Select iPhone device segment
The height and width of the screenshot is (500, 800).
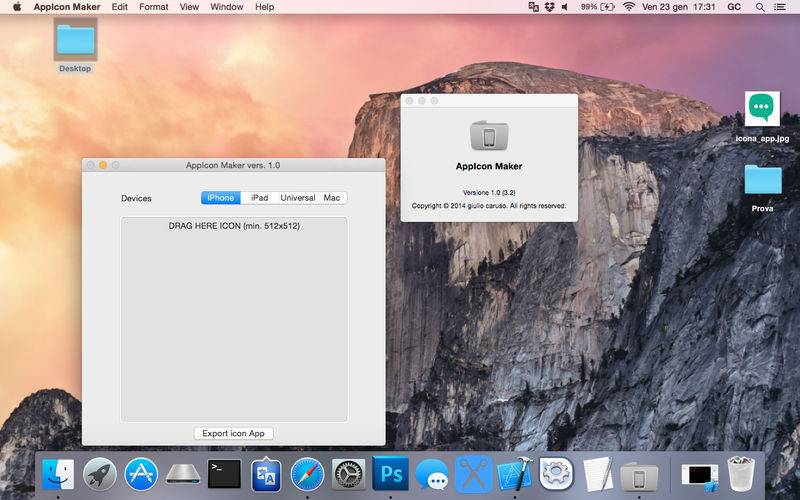point(220,198)
